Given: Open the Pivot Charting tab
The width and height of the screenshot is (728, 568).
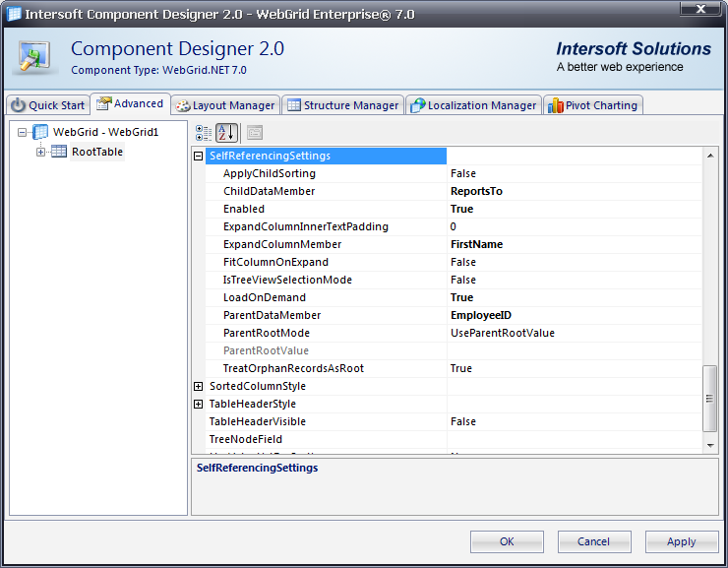Looking at the screenshot, I should 593,105.
